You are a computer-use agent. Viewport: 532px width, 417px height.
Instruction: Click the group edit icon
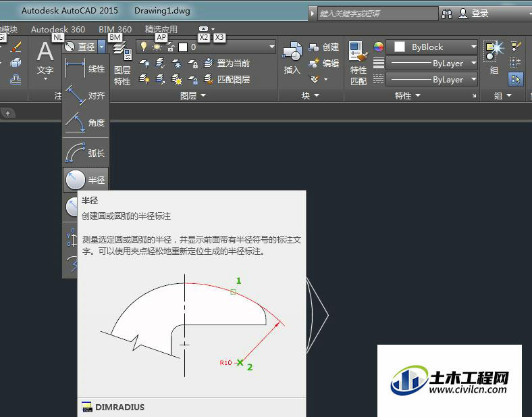pyautogui.click(x=516, y=62)
